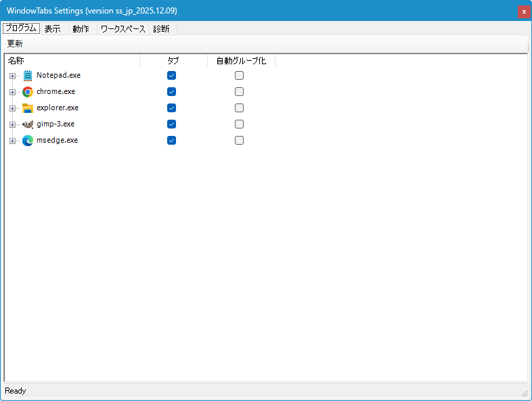Viewport: 532px width, 401px height.
Task: Click the Notepad.exe application icon
Action: pyautogui.click(x=28, y=76)
